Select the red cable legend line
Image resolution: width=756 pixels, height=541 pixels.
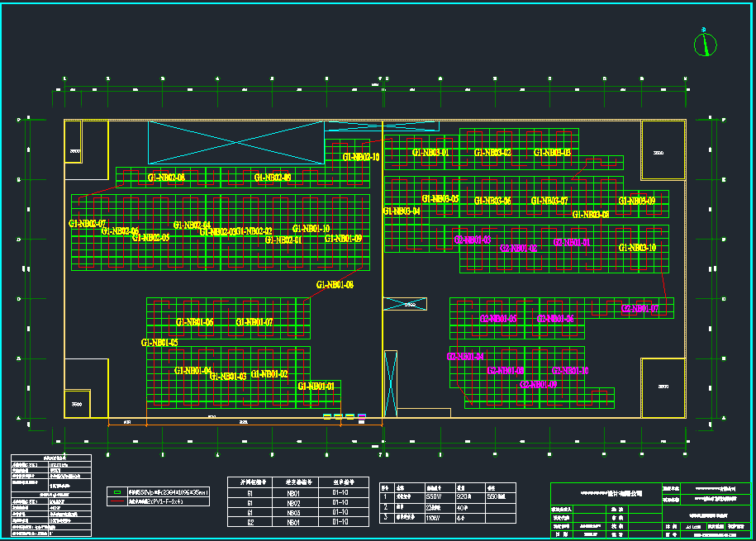click(x=117, y=501)
